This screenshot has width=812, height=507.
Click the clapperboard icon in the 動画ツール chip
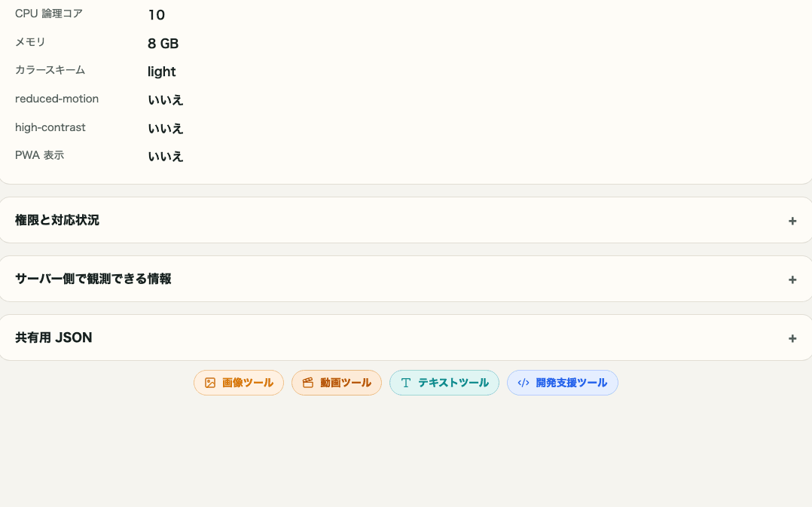(x=308, y=383)
